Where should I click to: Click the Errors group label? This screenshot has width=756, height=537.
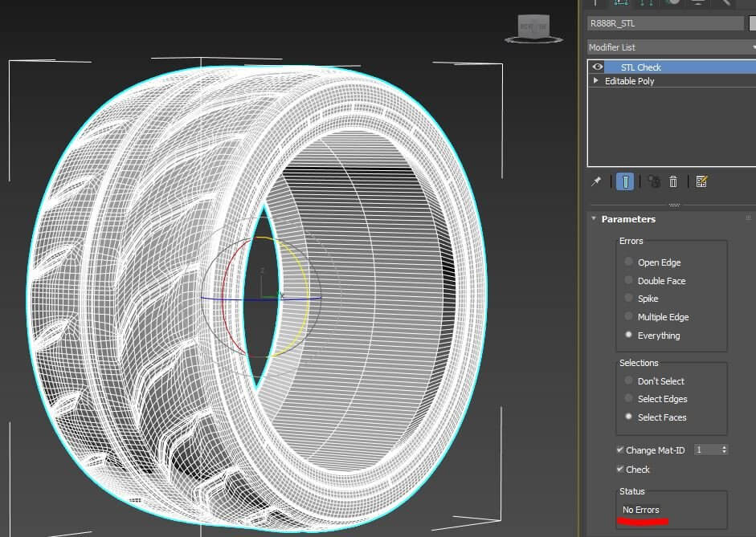pos(631,241)
